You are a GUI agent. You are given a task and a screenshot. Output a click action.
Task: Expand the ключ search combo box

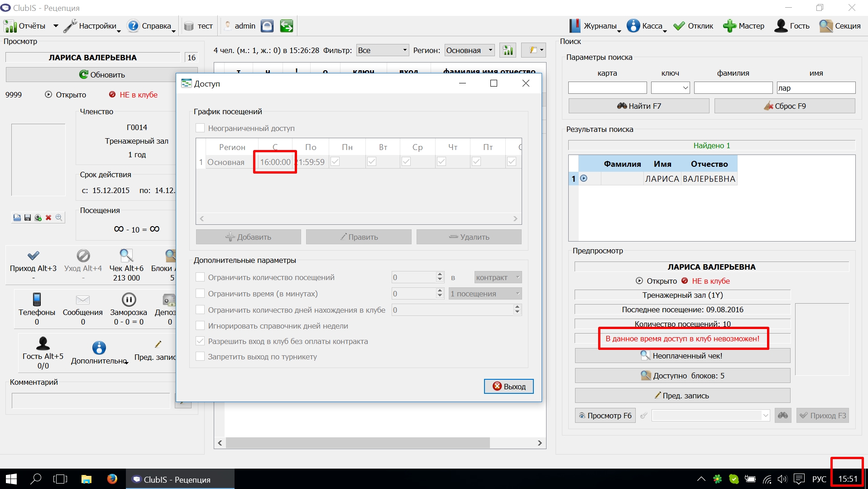[x=670, y=88]
